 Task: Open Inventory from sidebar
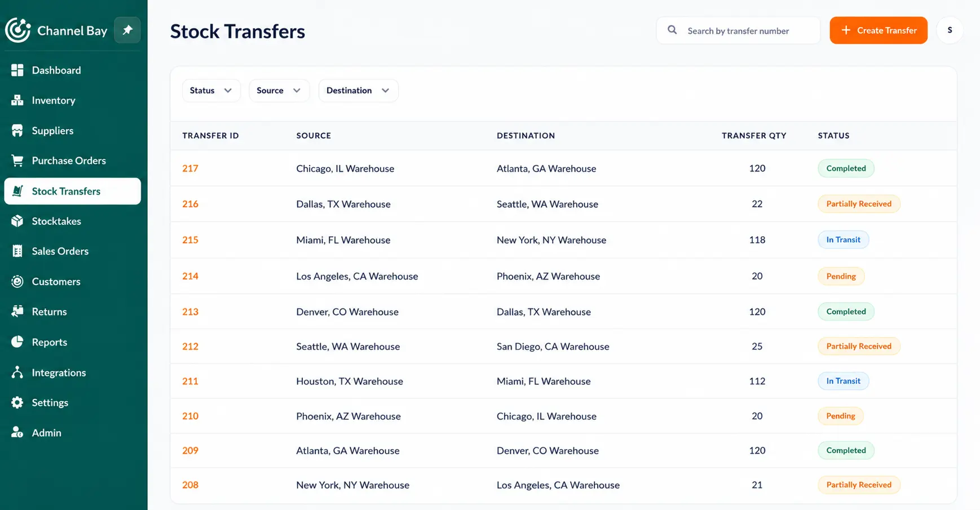(72, 100)
